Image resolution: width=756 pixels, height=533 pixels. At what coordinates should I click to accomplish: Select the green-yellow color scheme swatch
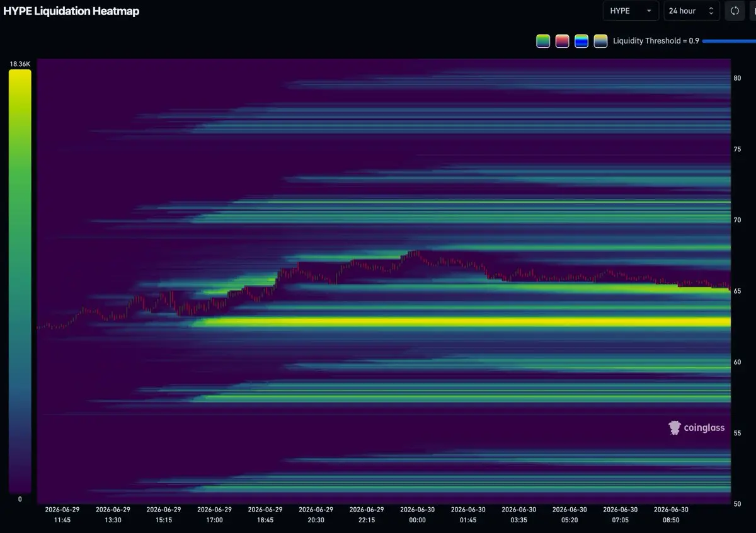pos(543,41)
